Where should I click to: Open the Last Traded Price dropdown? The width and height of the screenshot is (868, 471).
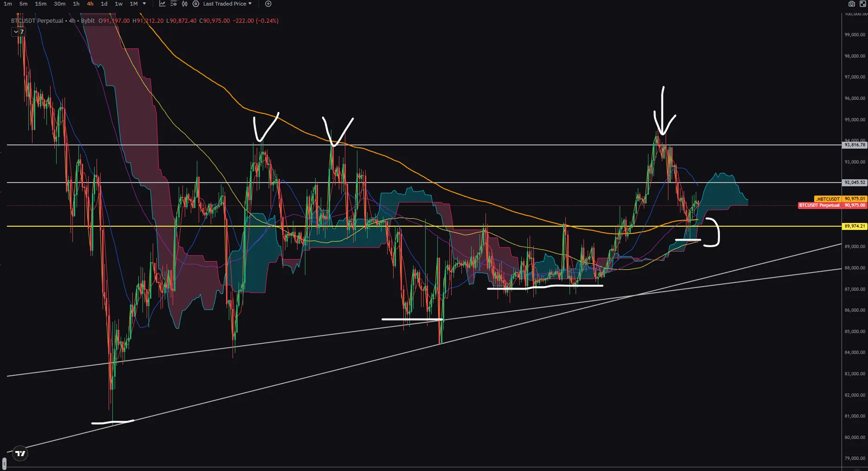(x=227, y=4)
